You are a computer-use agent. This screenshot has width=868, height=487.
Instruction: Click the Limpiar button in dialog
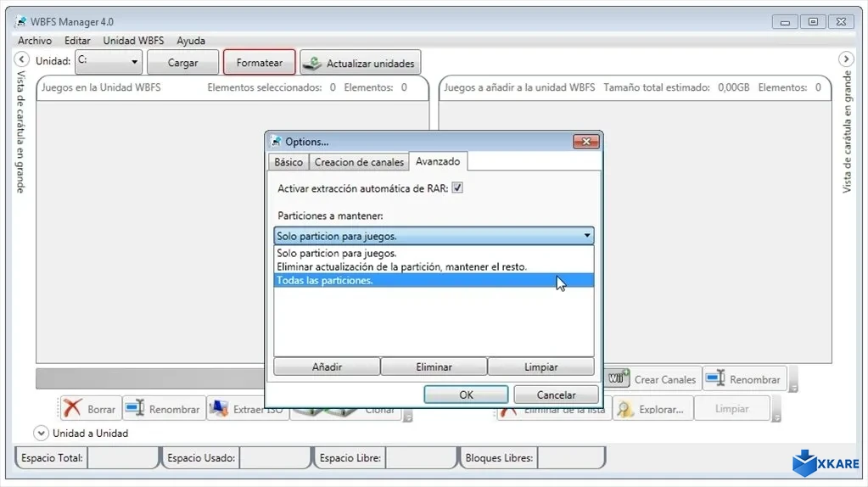pyautogui.click(x=540, y=367)
